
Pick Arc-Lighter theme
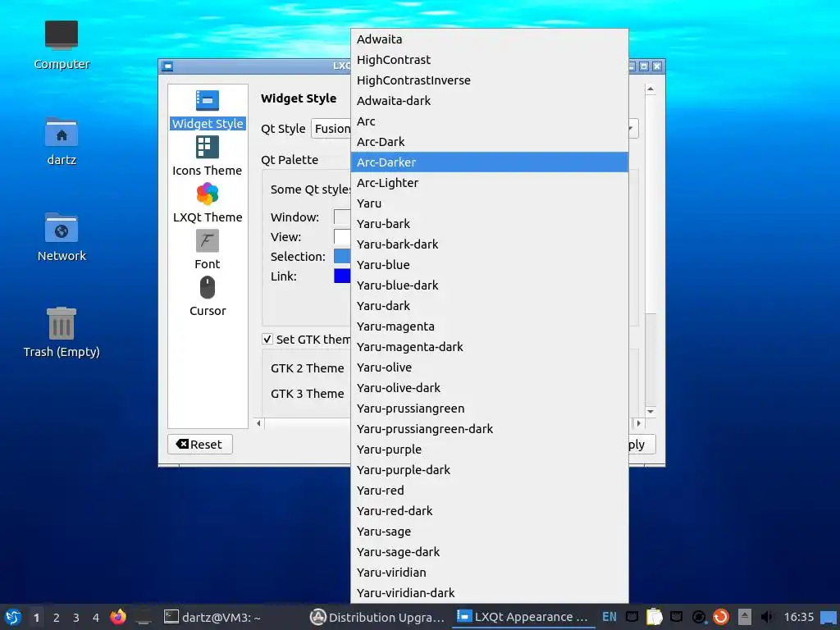[489, 183]
